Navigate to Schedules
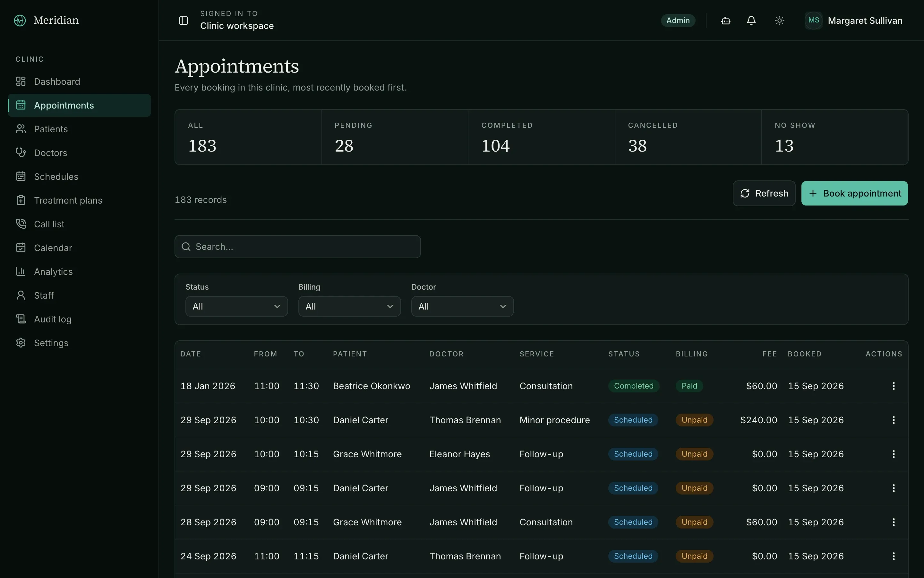This screenshot has width=924, height=578. click(79, 176)
